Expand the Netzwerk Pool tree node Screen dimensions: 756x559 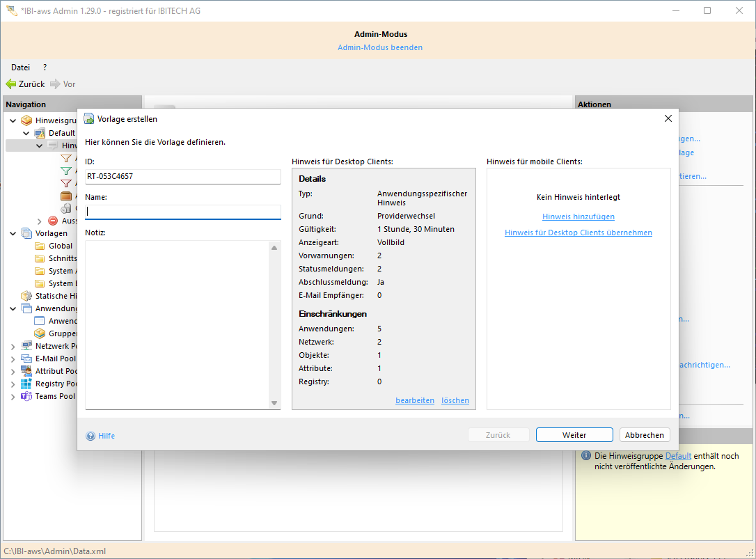(13, 346)
